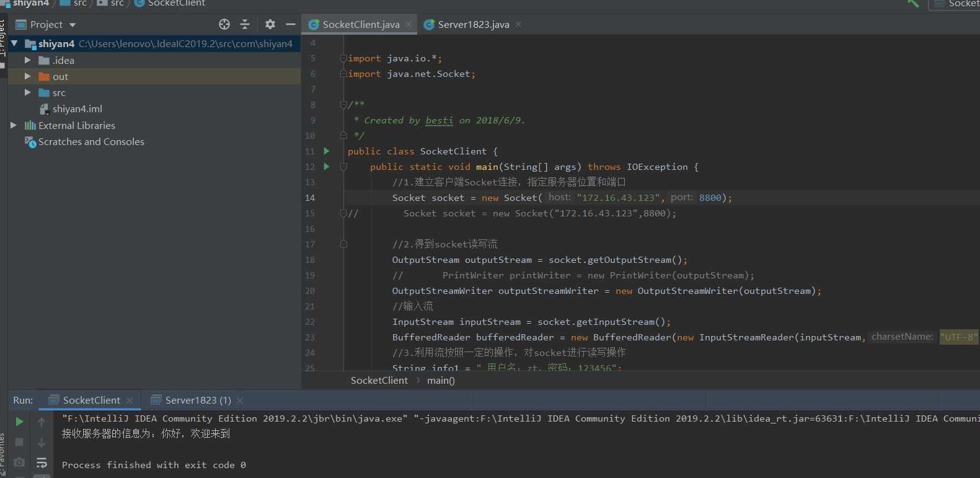
Task: Expand the src folder arrow
Action: click(27, 92)
